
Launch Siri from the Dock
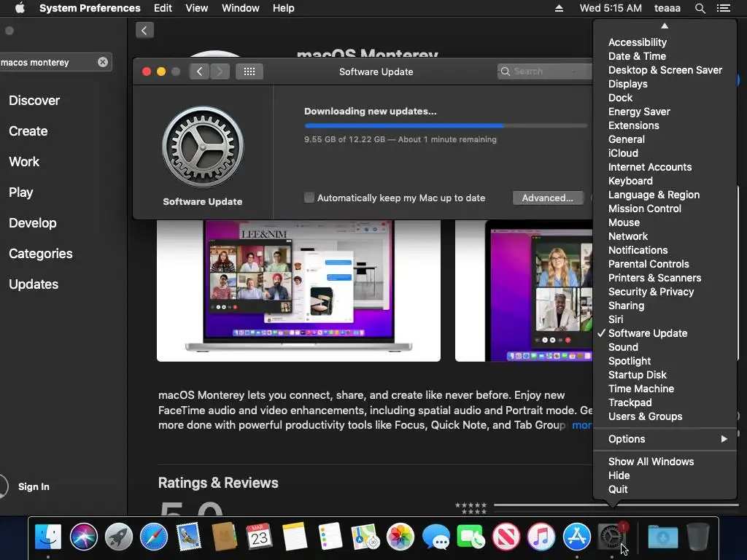[x=83, y=537]
